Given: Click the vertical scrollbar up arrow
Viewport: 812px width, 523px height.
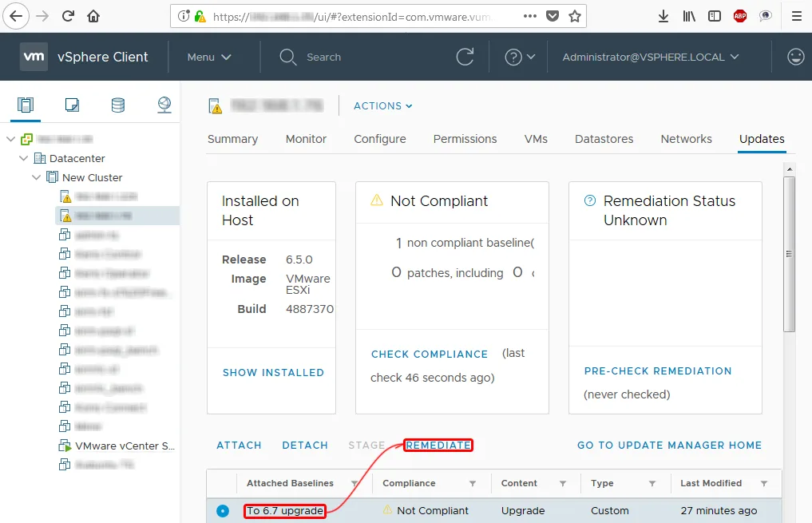Looking at the screenshot, I should pos(789,168).
